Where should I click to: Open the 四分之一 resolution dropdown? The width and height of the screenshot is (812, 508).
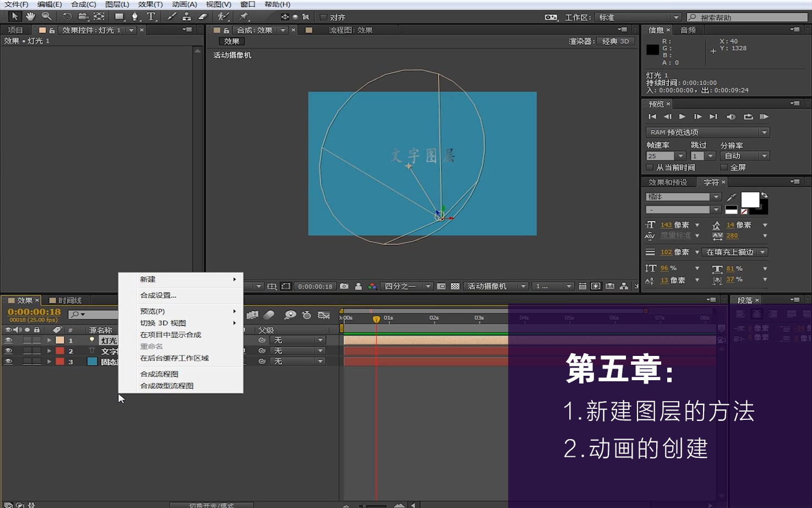click(407, 286)
